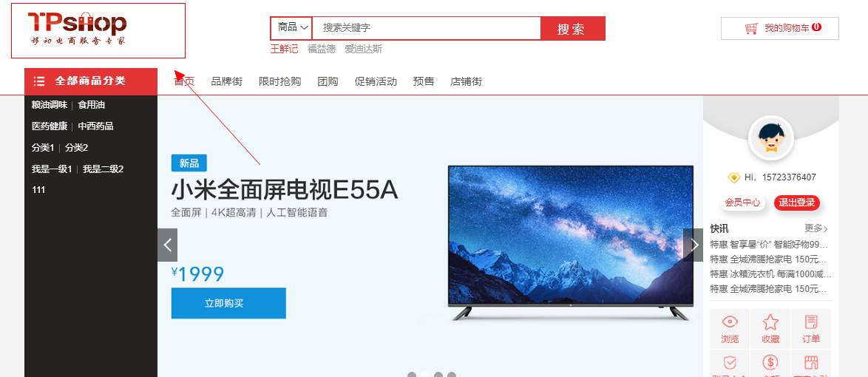Expand 更多 in the 快讯 section

coord(816,228)
